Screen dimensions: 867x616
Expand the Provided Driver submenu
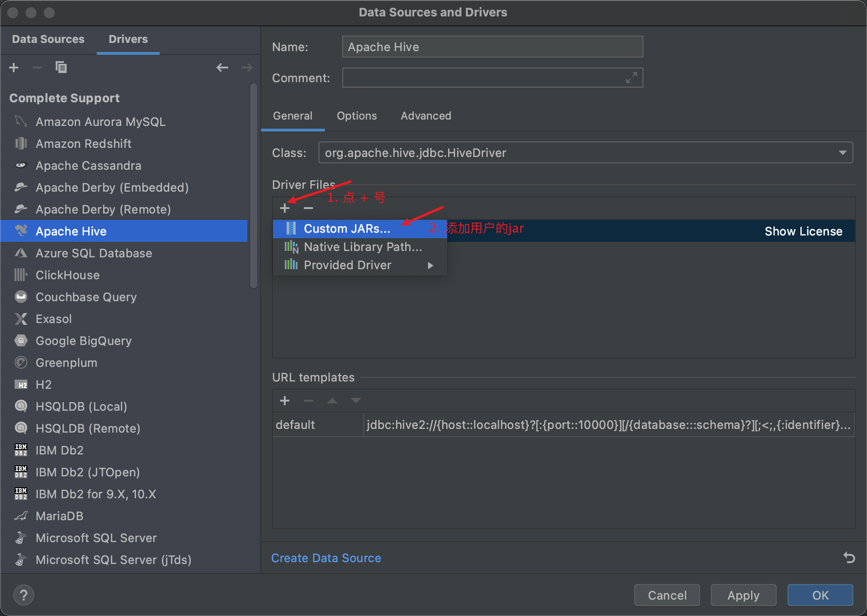coord(430,265)
